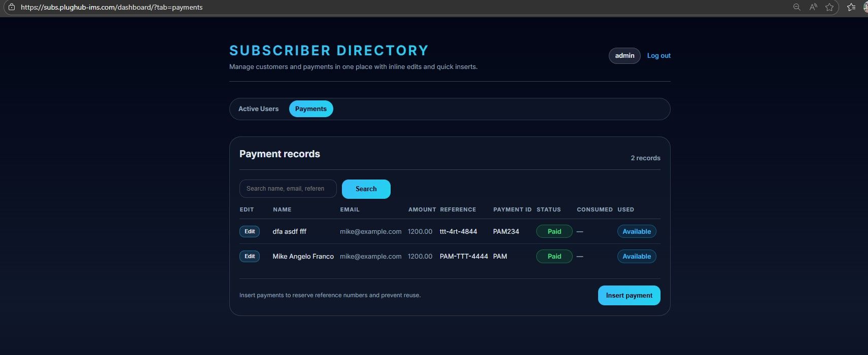Edit the dfa asdf fff payment
This screenshot has width=868, height=355.
point(250,232)
